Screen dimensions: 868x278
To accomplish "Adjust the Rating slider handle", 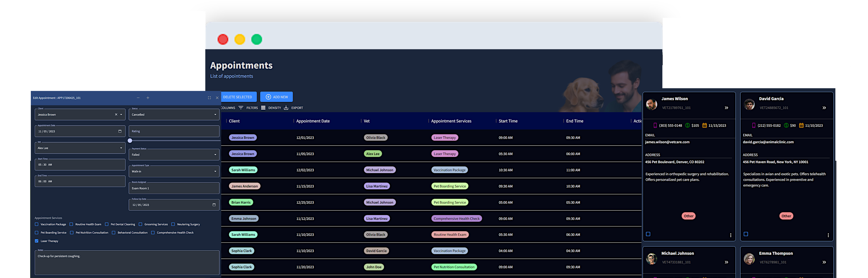I will coord(130,141).
